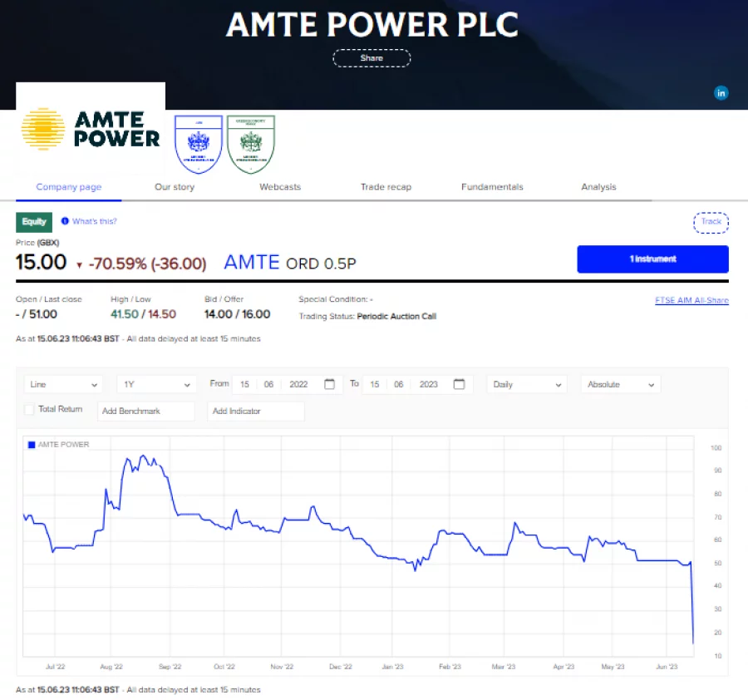Open the 1Y period dropdown
Screen dimensions: 748x700
pyautogui.click(x=156, y=385)
